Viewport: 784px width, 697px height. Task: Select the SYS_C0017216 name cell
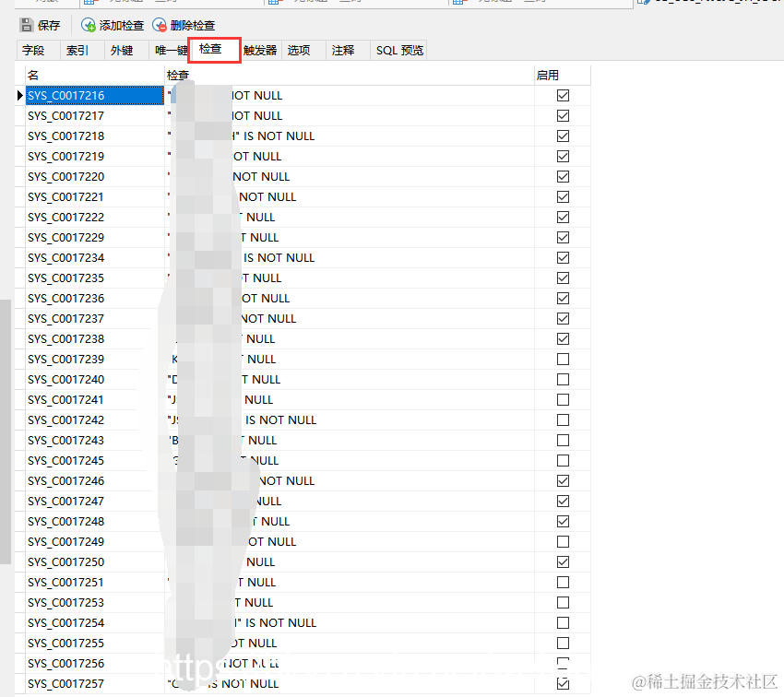pos(95,96)
